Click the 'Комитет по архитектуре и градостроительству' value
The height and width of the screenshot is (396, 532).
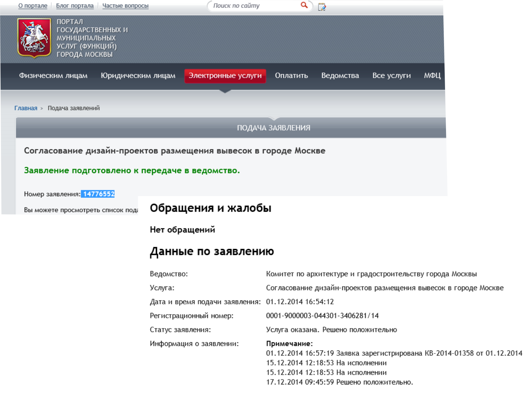click(x=372, y=274)
